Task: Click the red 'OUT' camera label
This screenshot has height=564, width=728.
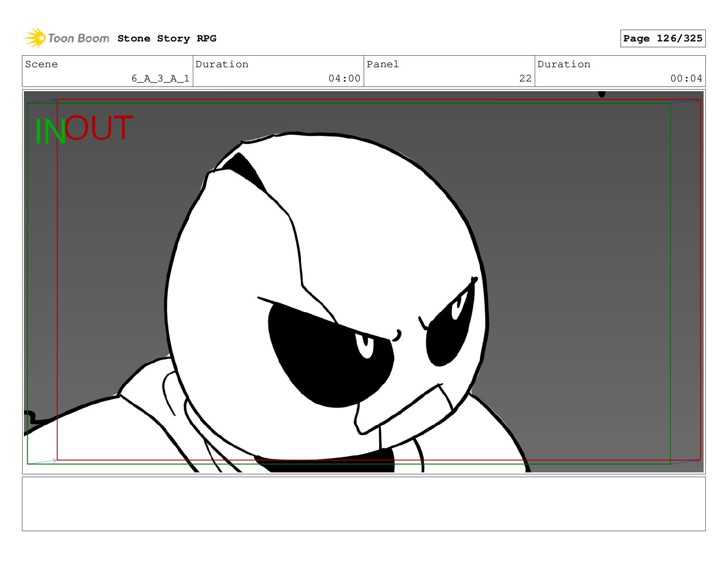Action: 98,128
